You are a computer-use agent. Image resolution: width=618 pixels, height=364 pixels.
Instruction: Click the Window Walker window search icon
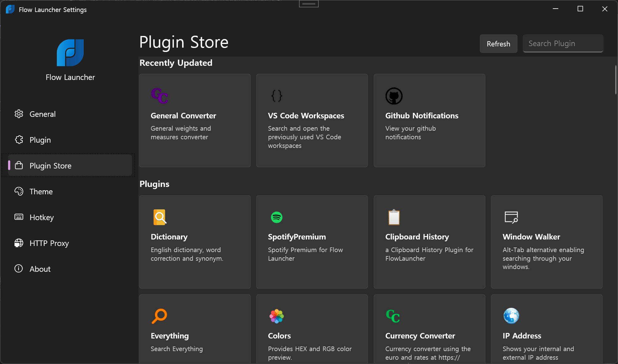(x=511, y=217)
